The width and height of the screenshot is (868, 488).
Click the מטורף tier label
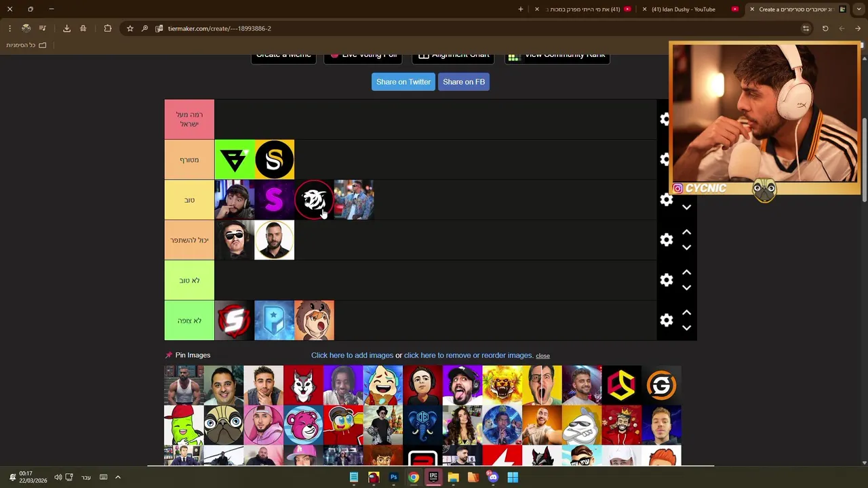pos(189,159)
